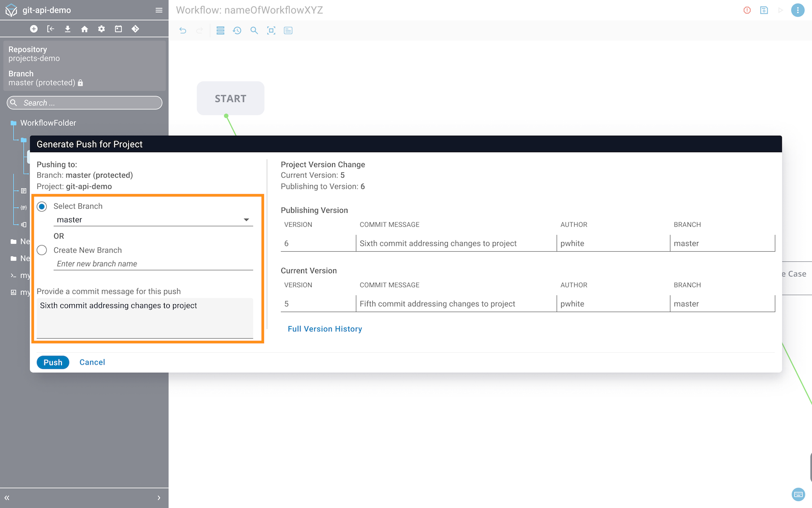Click the undo arrow in workflow toolbar

click(x=183, y=30)
